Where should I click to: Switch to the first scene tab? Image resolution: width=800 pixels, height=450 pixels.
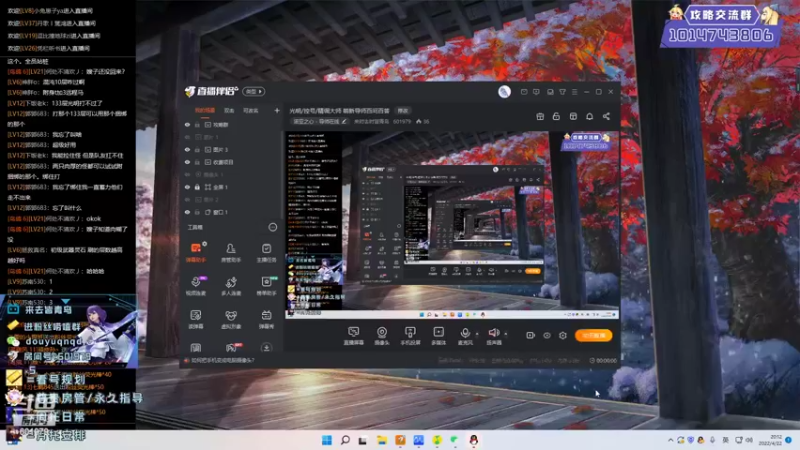click(x=205, y=110)
